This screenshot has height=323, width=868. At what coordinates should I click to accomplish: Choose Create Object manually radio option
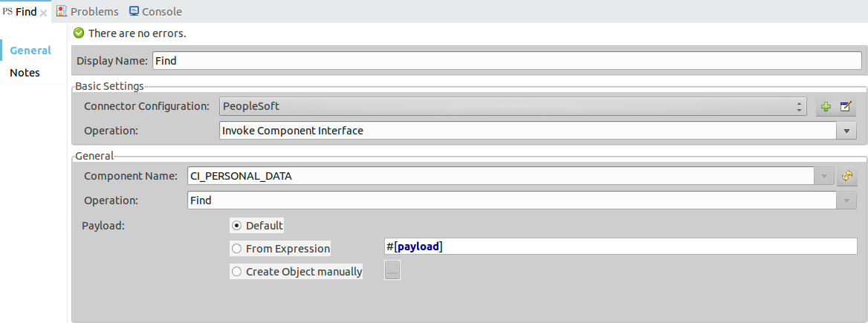(x=237, y=272)
